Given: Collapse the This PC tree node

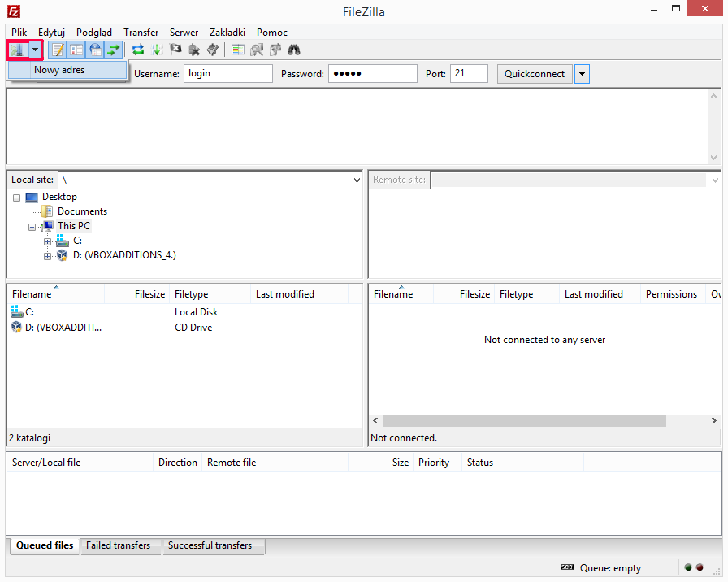Looking at the screenshot, I should [32, 227].
